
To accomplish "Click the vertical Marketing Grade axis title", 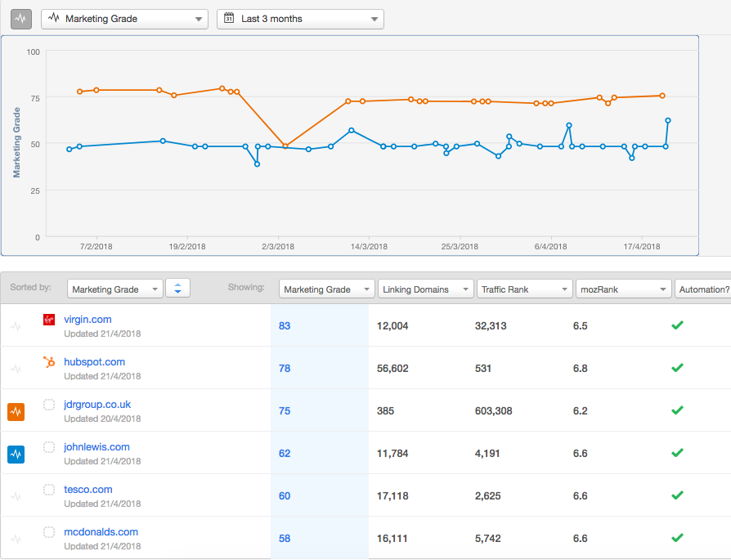I will click(x=17, y=143).
